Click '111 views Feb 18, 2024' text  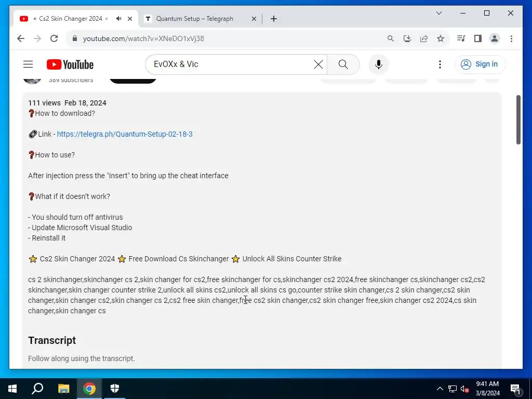(67, 103)
